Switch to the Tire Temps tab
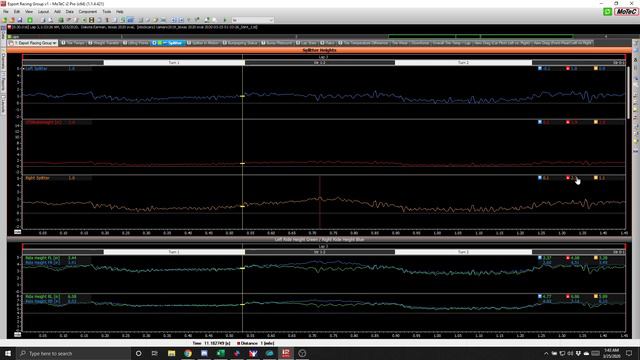 [73, 42]
